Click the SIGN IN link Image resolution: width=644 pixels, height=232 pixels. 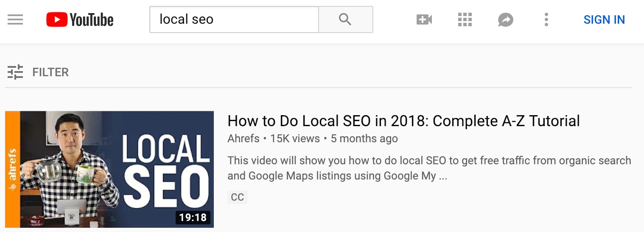tap(604, 19)
